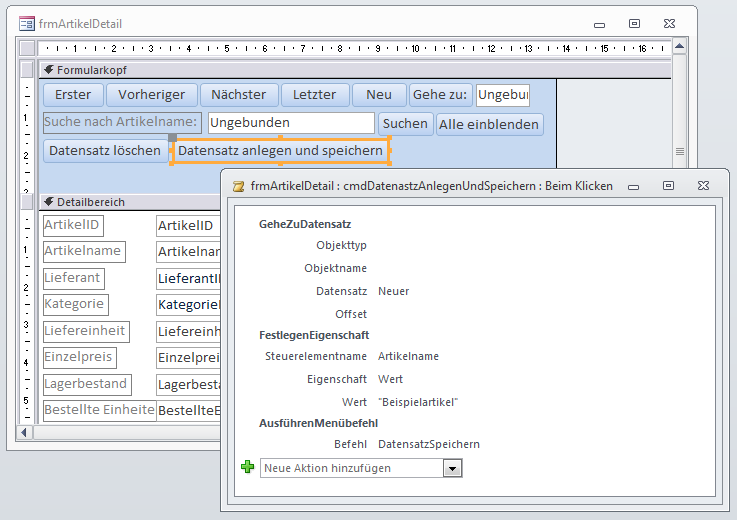
Task: Select the Einzelpreis bound text box
Action: tap(188, 358)
